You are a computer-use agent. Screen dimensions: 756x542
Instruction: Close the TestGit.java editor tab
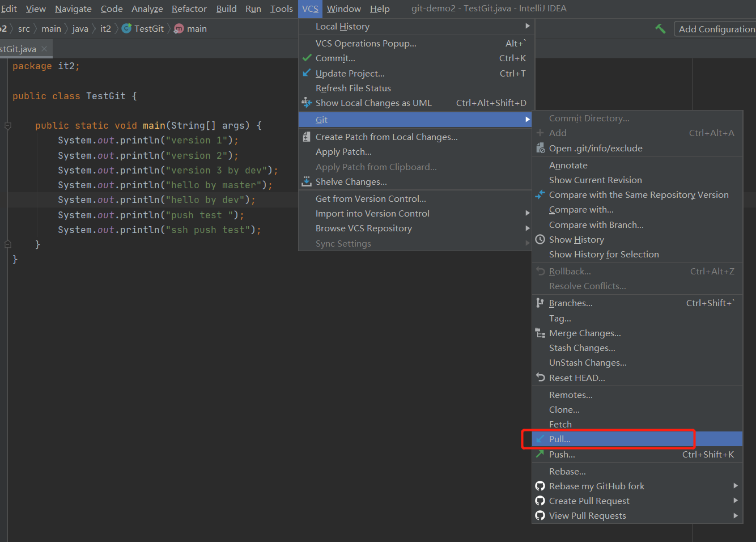(44, 49)
